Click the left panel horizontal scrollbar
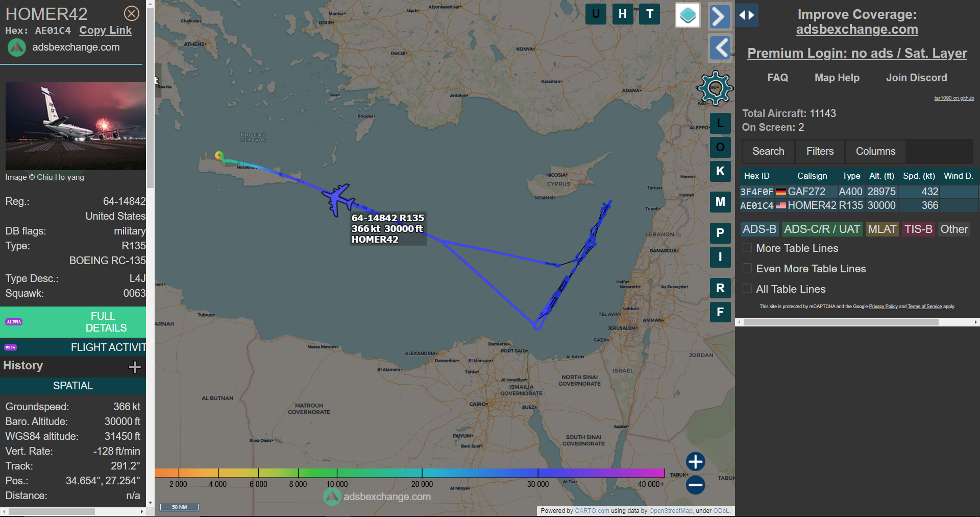The height and width of the screenshot is (517, 980). pos(52,511)
